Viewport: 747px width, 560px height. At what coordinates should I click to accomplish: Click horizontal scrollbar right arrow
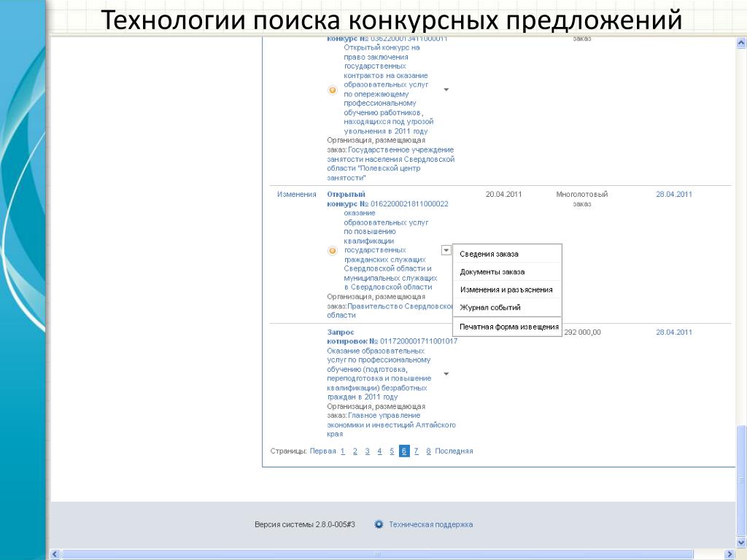[729, 554]
